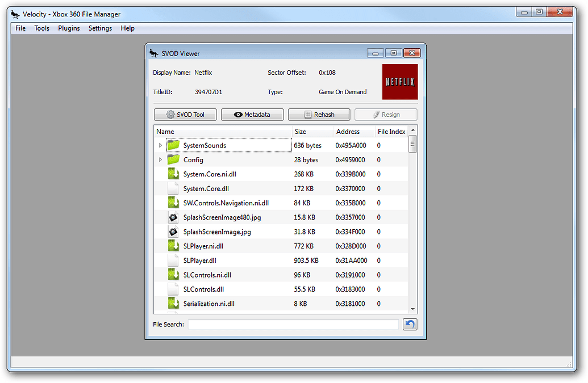Click the SLPlayer.ni.dll green file icon

pos(173,246)
